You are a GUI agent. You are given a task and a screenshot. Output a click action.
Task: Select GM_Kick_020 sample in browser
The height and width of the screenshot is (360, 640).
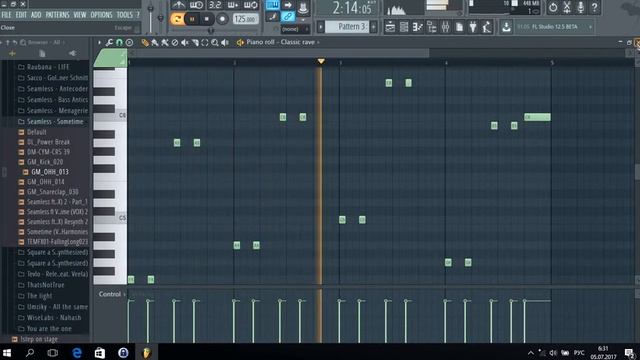tap(45, 162)
